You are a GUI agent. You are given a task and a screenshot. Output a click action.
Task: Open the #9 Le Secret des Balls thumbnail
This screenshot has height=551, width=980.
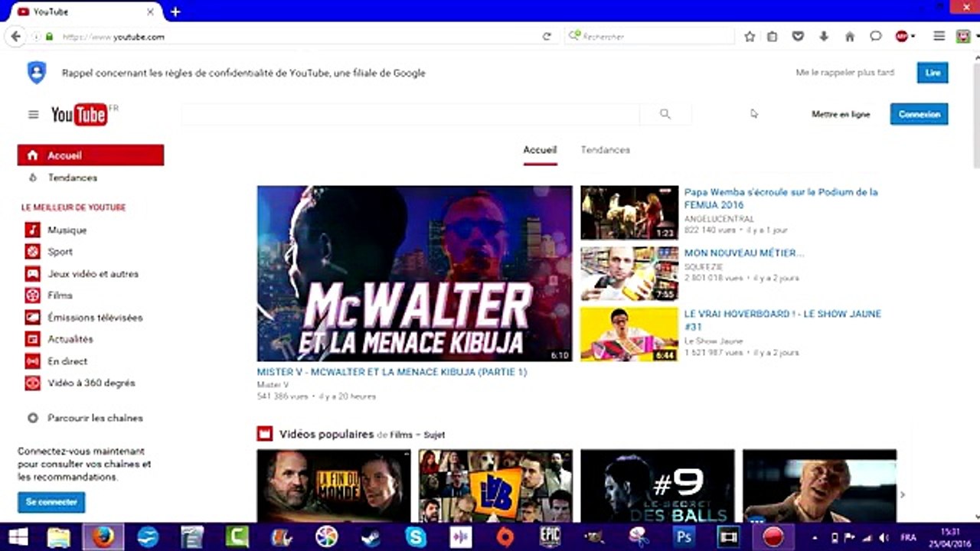[657, 486]
